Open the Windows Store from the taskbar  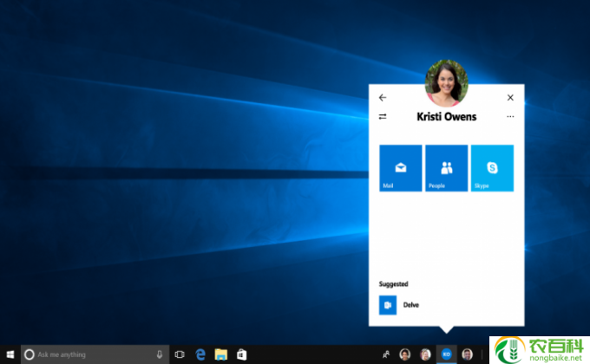242,354
